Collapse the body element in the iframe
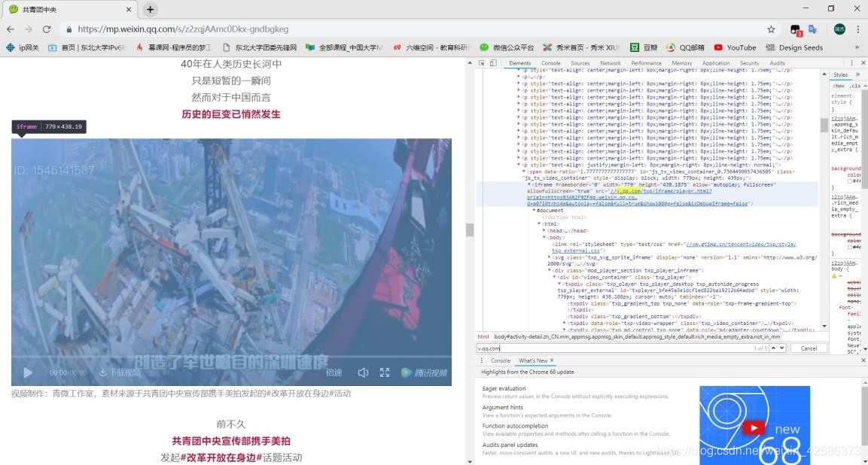 click(545, 238)
